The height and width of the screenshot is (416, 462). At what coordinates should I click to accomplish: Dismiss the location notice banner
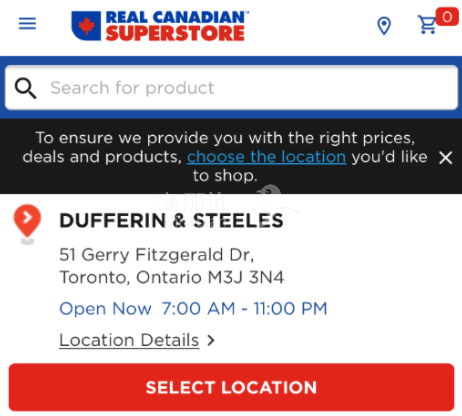(446, 158)
